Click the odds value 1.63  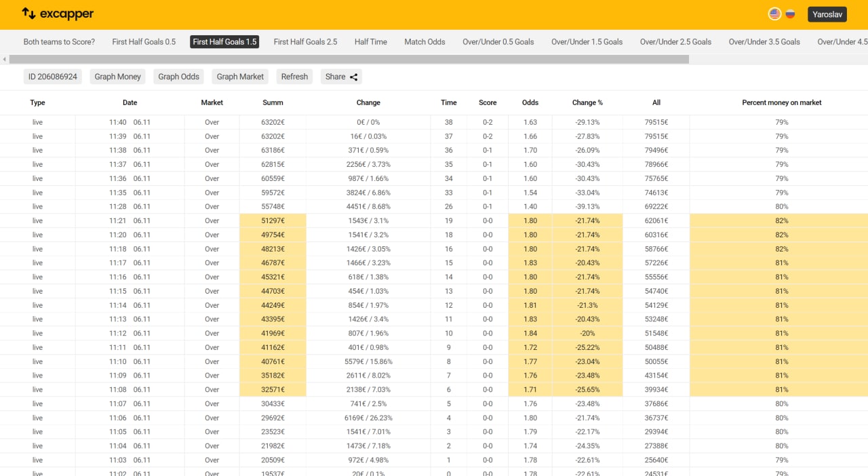point(530,122)
